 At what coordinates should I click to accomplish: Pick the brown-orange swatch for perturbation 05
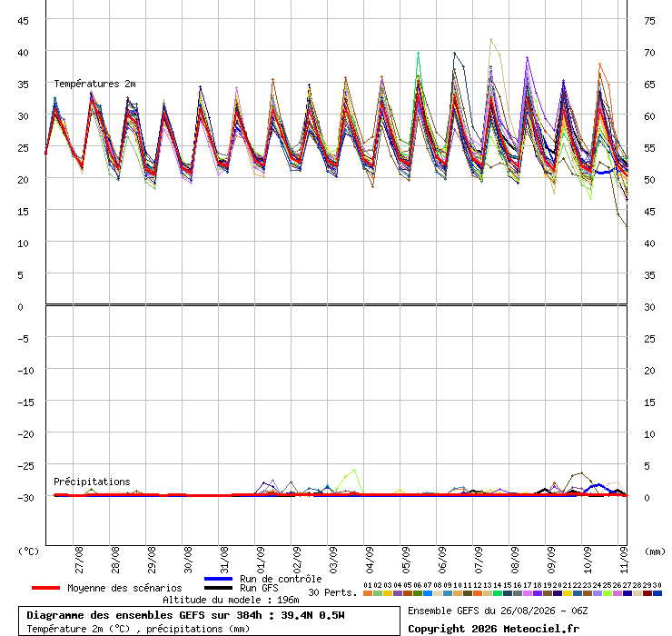point(408,593)
